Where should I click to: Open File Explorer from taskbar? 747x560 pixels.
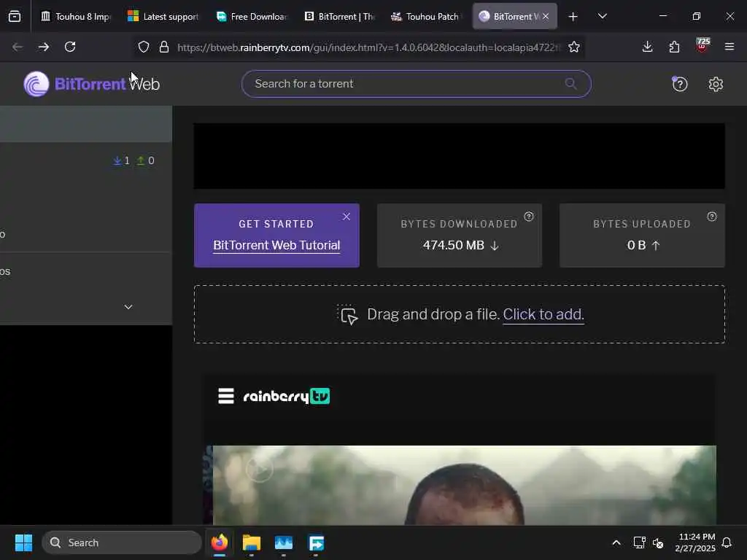[x=252, y=542]
